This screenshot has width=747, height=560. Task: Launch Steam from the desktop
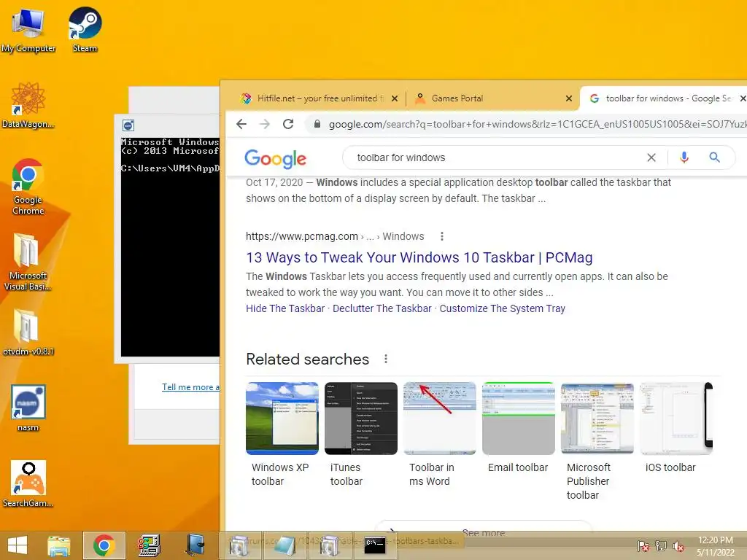[85, 29]
